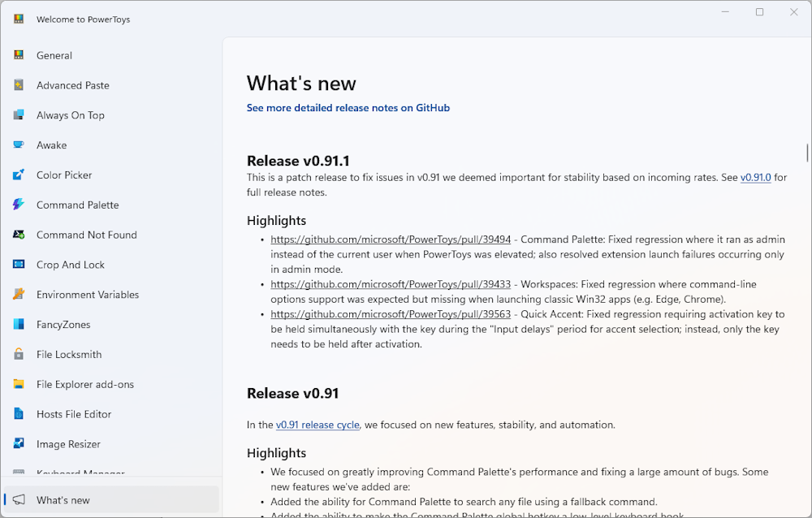Screen dimensions: 812x518
Task: Close the Welcome to PowerToys window
Action: pos(793,12)
